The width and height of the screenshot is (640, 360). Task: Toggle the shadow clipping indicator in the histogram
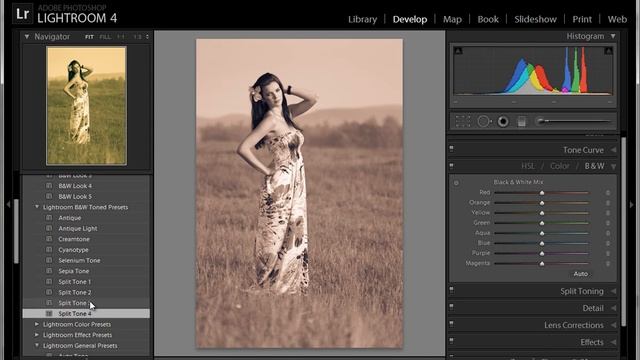coord(458,51)
